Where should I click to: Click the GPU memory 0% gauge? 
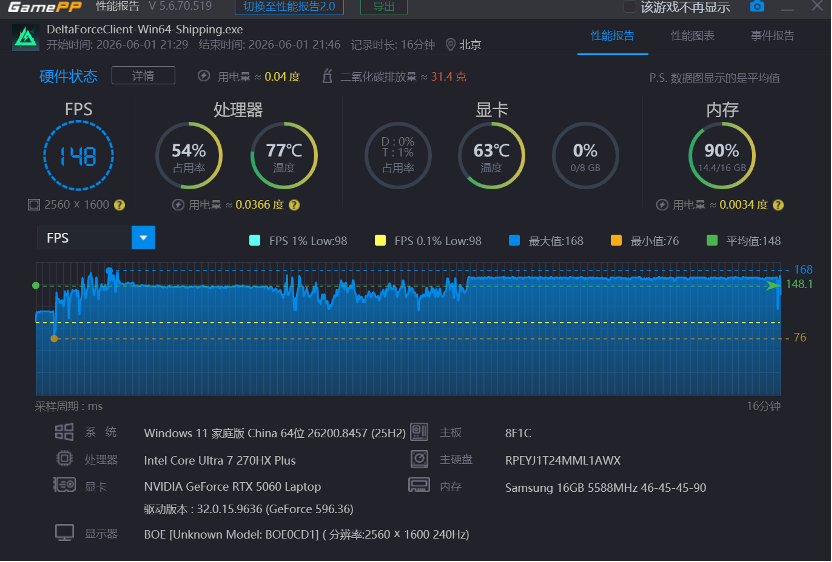tap(585, 156)
